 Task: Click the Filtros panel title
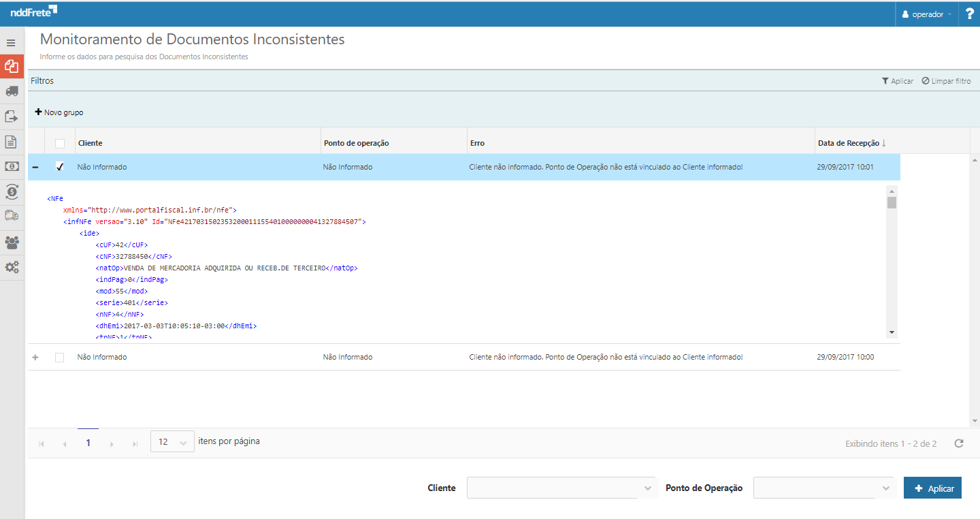click(42, 80)
